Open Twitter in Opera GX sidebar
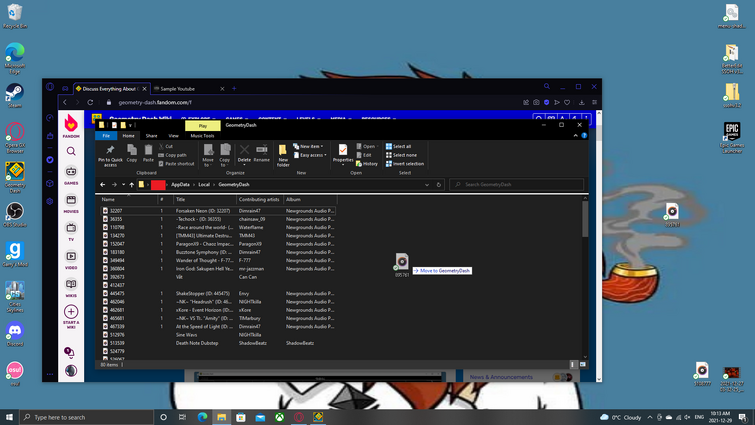The height and width of the screenshot is (425, 755). coord(50,160)
